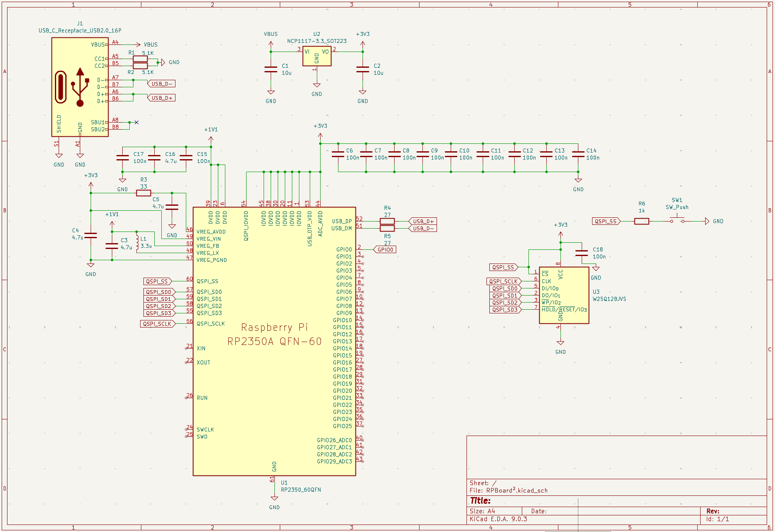Click the capacitor C18 symbol
The width and height of the screenshot is (775, 532).
click(581, 253)
